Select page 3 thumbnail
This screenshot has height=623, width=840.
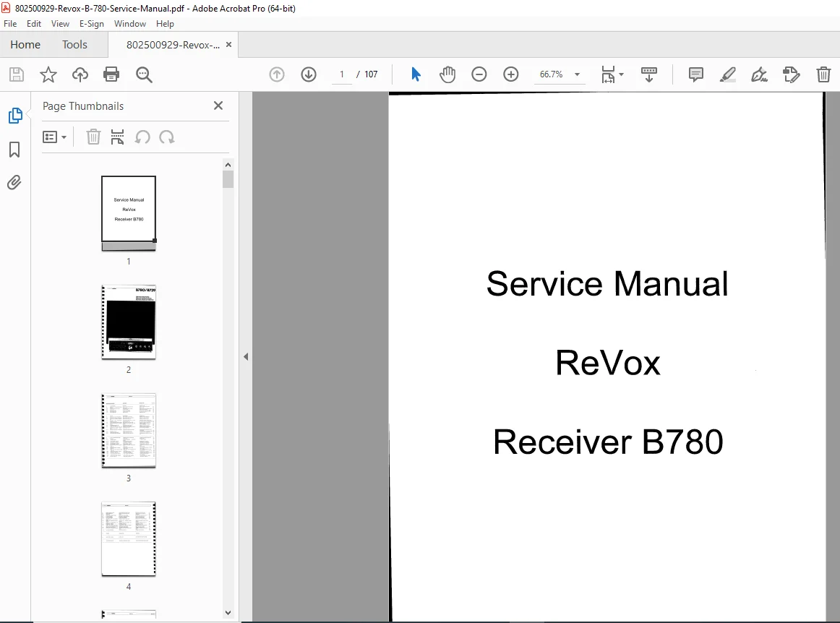pyautogui.click(x=129, y=431)
